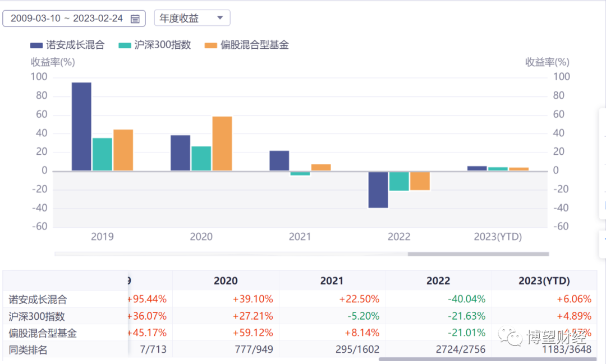Select the 2022 negative blue bar

(x=378, y=190)
